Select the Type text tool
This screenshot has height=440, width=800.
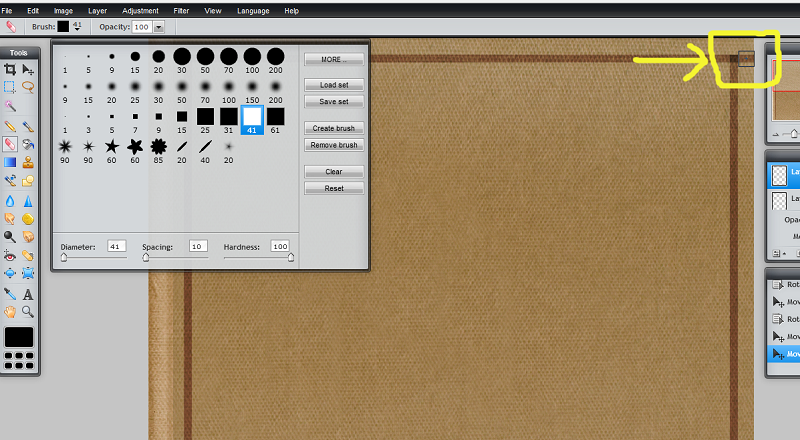pyautogui.click(x=28, y=294)
